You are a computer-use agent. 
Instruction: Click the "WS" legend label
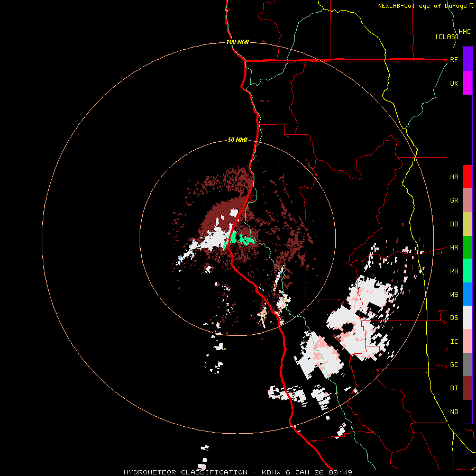point(454,294)
